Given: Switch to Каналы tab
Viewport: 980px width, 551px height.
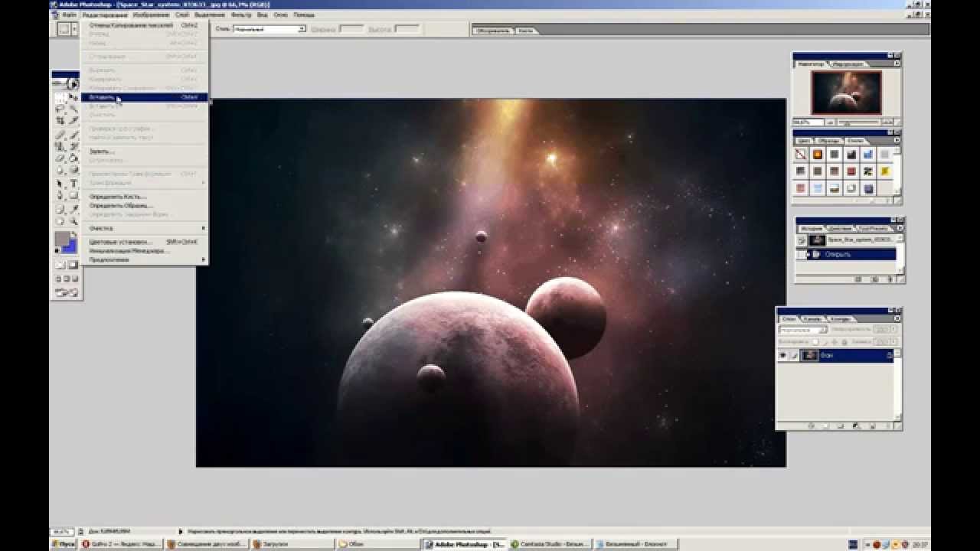Looking at the screenshot, I should pyautogui.click(x=814, y=319).
